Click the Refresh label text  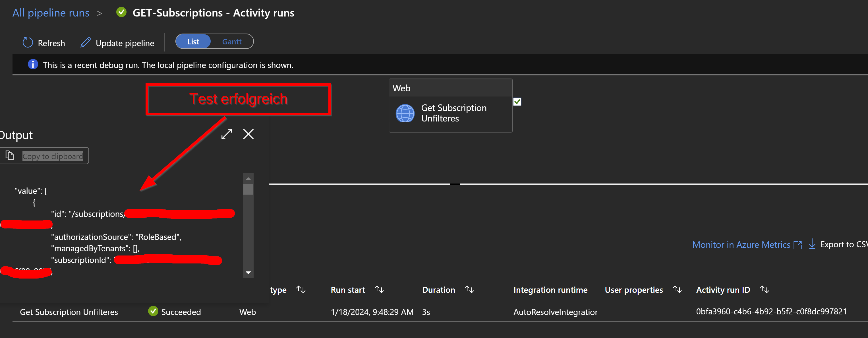coord(51,43)
